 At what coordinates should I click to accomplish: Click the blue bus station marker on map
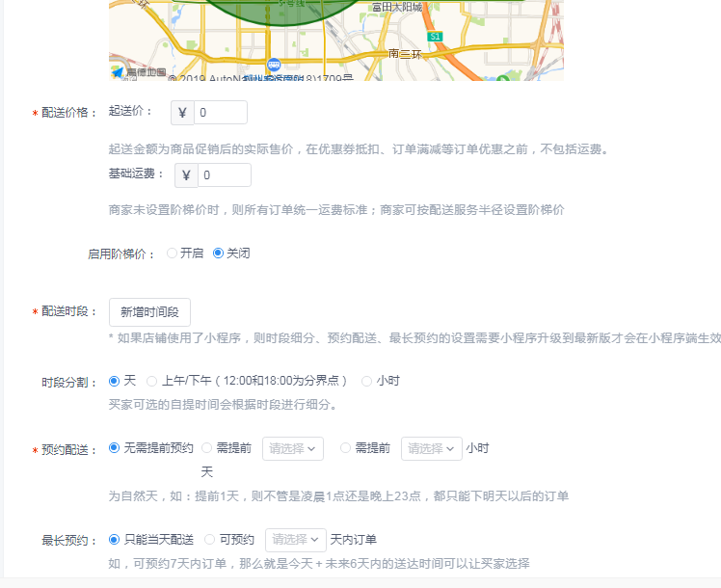click(x=274, y=64)
